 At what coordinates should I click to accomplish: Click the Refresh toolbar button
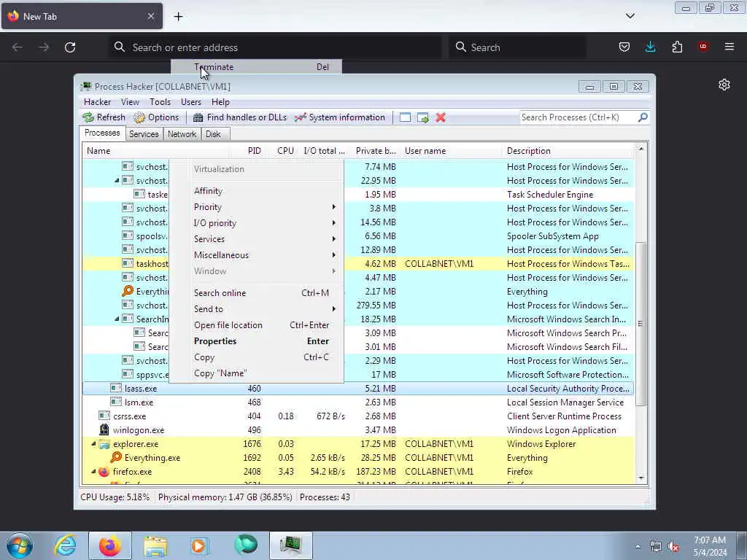(x=104, y=117)
